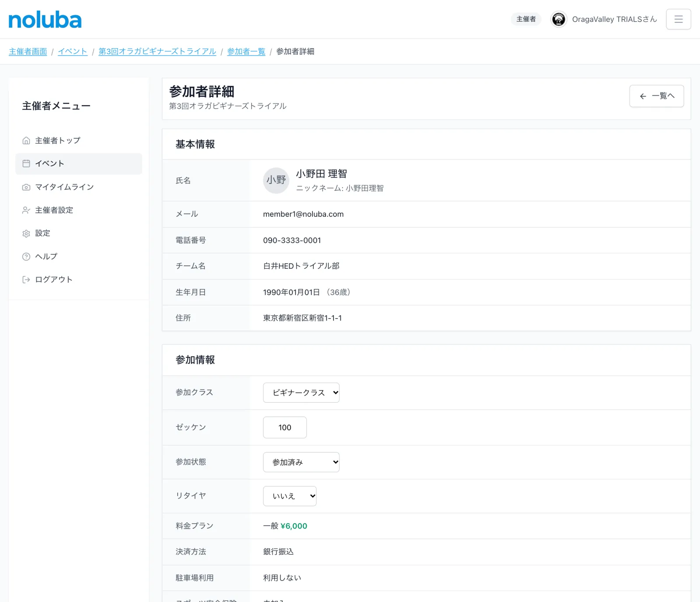Click the 主催者 badge in the header
Viewport: 700px width, 602px height.
526,19
